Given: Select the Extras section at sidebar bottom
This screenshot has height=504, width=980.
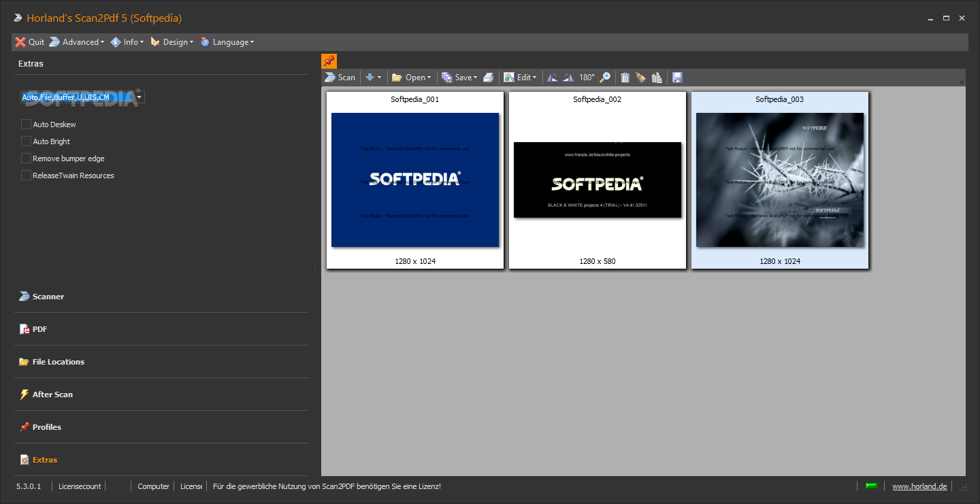Looking at the screenshot, I should (x=161, y=460).
